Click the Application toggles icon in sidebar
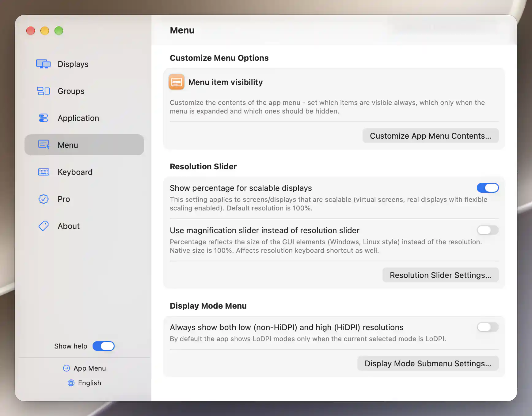The image size is (532, 416). (43, 118)
